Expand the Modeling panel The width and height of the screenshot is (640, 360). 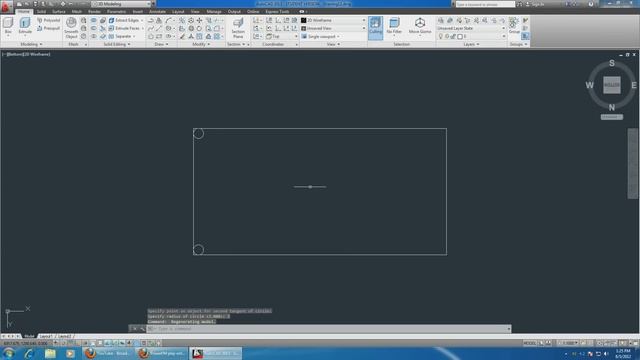pos(31,44)
